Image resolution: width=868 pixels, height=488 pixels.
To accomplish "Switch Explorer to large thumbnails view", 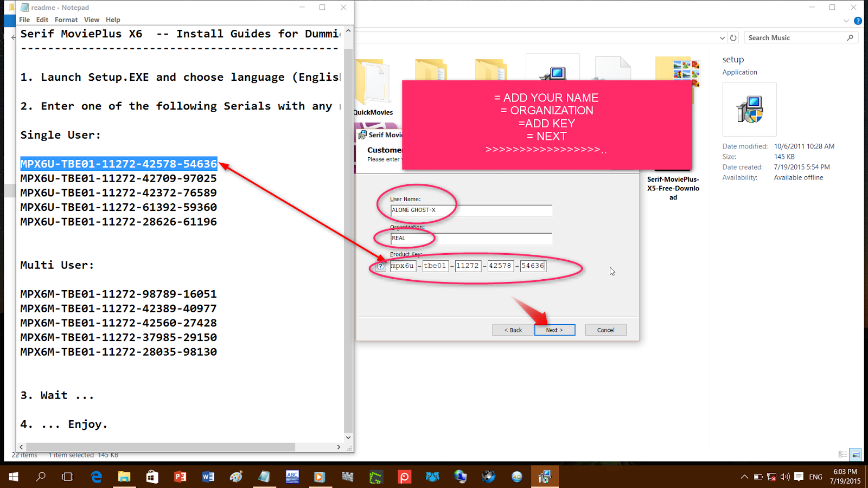I will coord(856,454).
